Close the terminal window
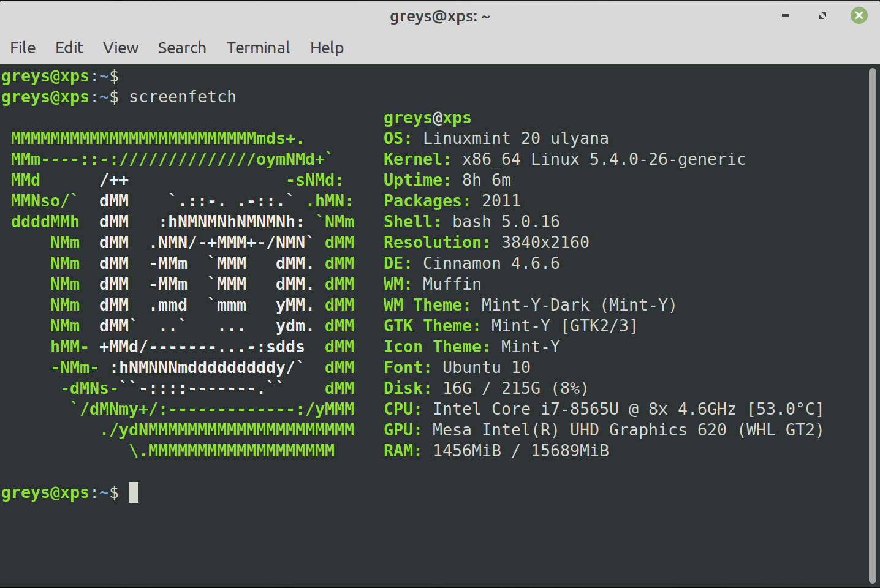Viewport: 880px width, 588px height. [859, 15]
